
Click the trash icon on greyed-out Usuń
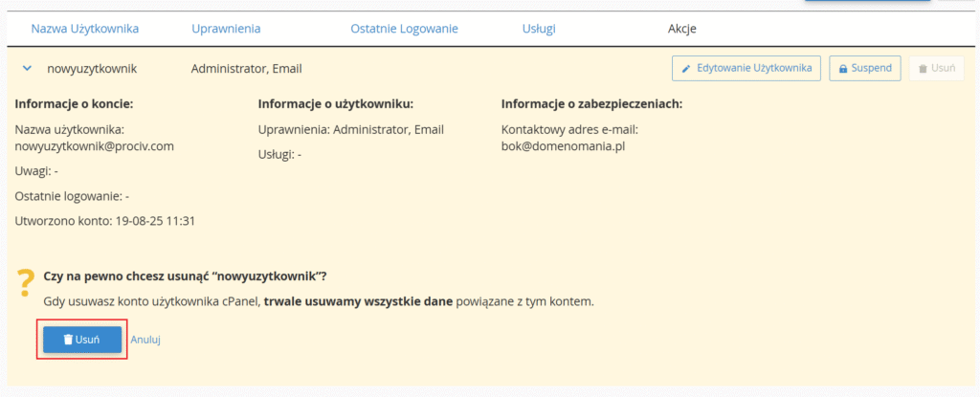[x=923, y=69]
